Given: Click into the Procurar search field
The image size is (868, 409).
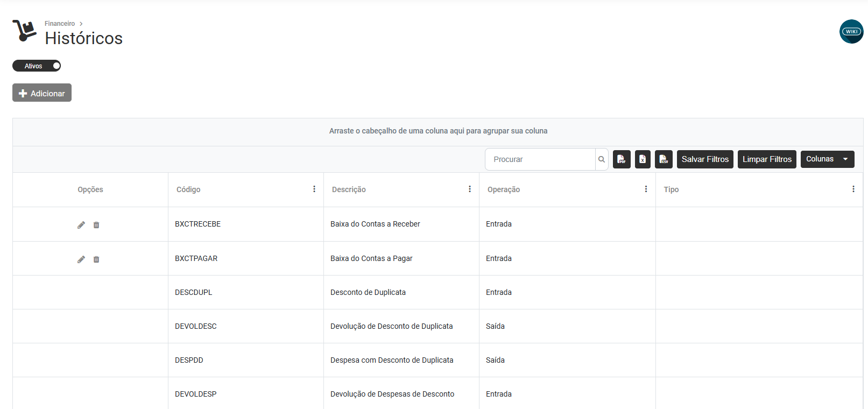Looking at the screenshot, I should point(540,159).
